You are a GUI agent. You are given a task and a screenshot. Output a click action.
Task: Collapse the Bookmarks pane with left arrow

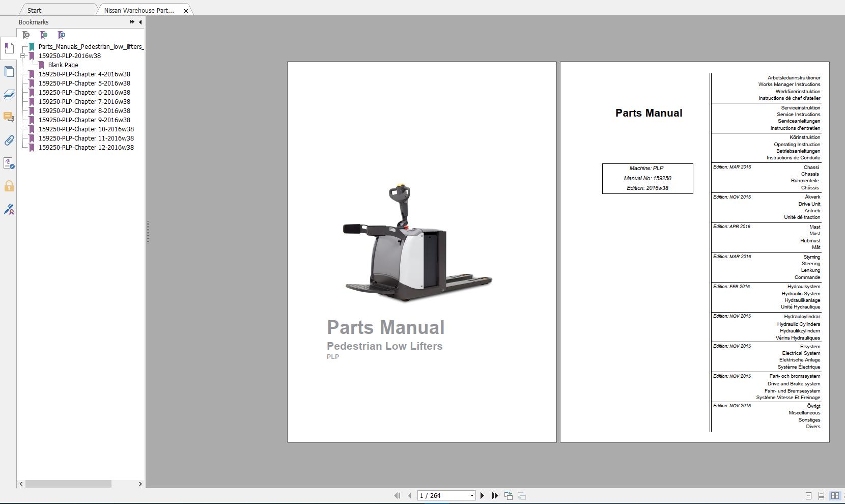(140, 22)
